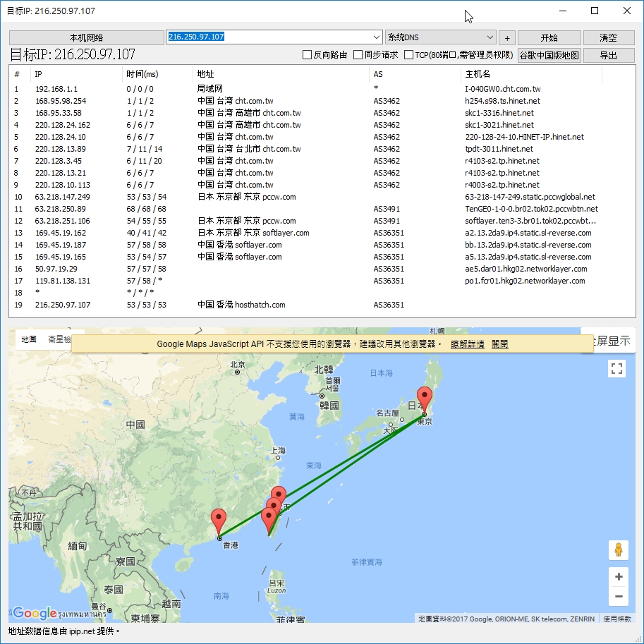Click the 目标IP: 216.250.97.107 heading label
The width and height of the screenshot is (644, 644).
72,54
